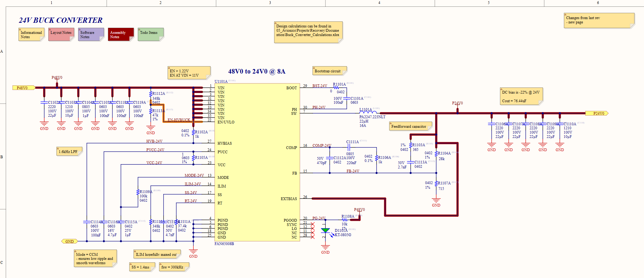644x278 pixels.
Task: Select resistor R1103A label
Action: [x=419, y=145]
